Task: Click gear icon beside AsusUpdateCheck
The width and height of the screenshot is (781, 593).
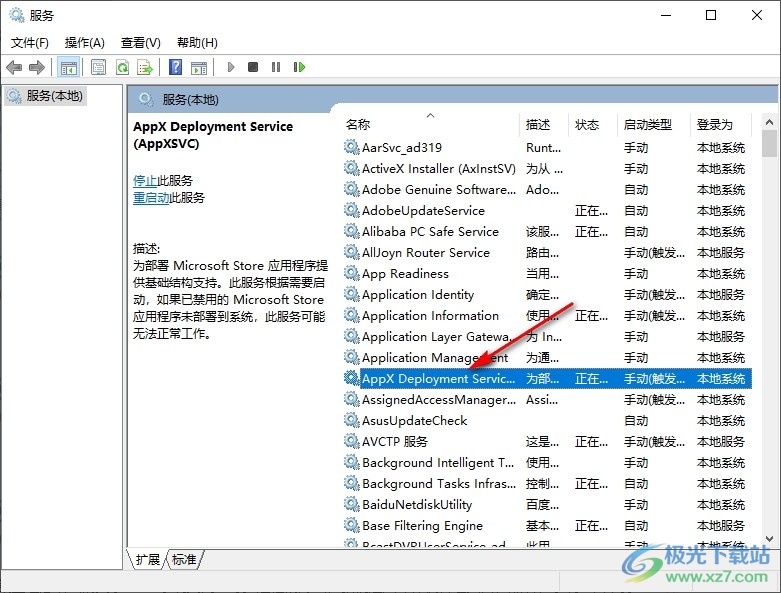Action: pyautogui.click(x=352, y=420)
